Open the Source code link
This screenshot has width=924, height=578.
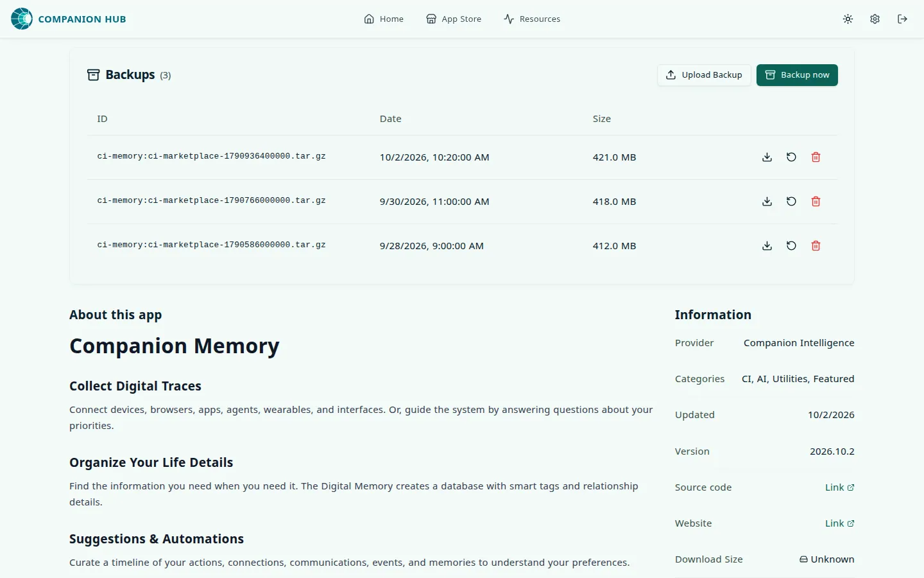[x=839, y=487]
